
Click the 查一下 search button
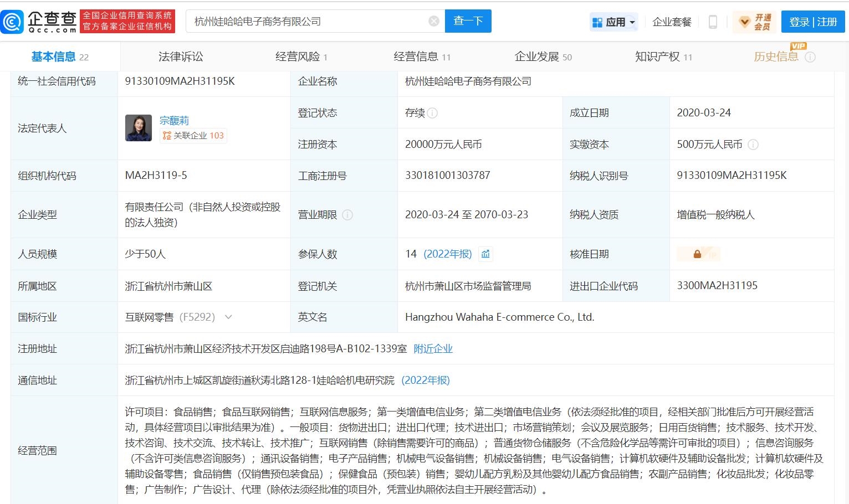pyautogui.click(x=468, y=21)
